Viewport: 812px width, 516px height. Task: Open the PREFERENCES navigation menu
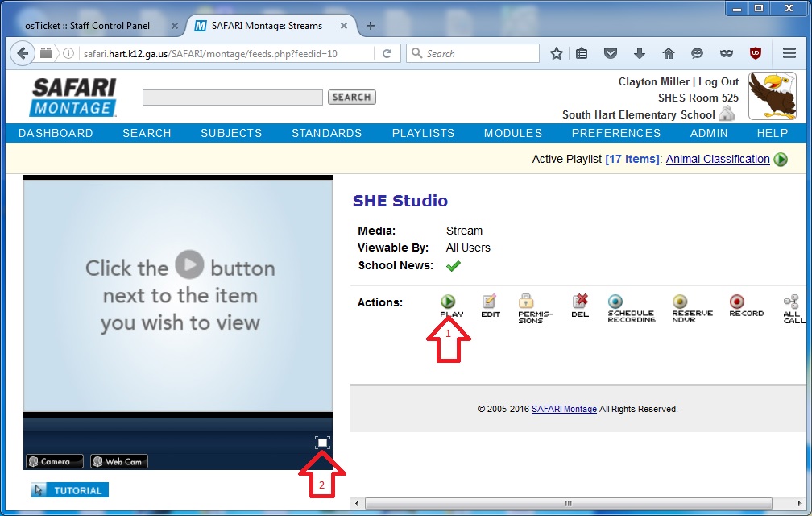[615, 133]
